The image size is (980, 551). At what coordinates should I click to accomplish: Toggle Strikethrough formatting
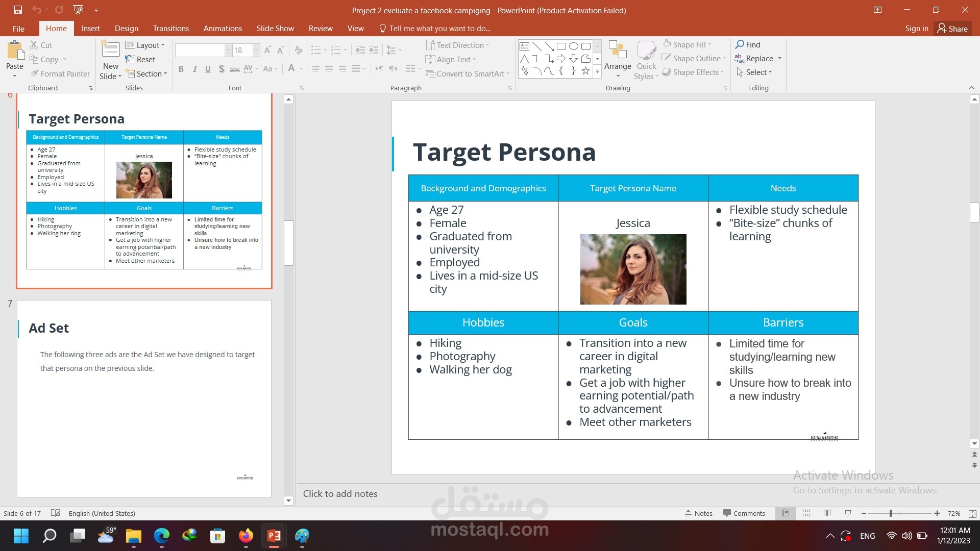tap(235, 69)
